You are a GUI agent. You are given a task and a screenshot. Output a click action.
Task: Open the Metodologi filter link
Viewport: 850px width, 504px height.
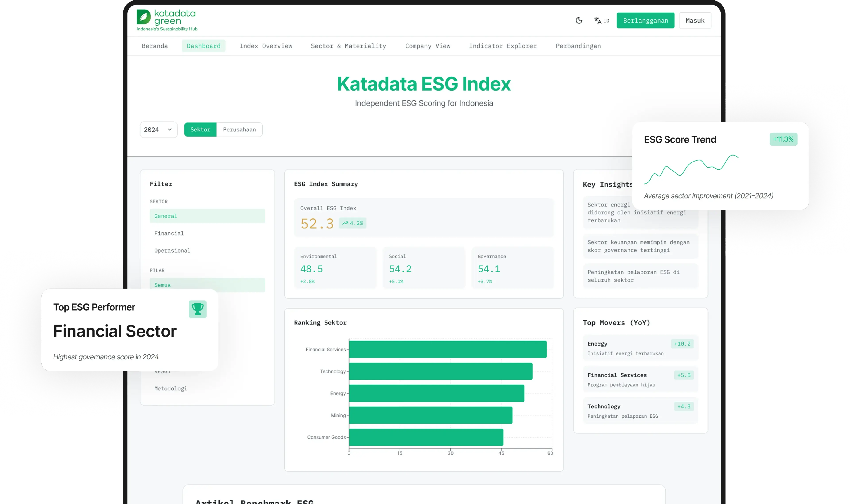click(x=170, y=388)
